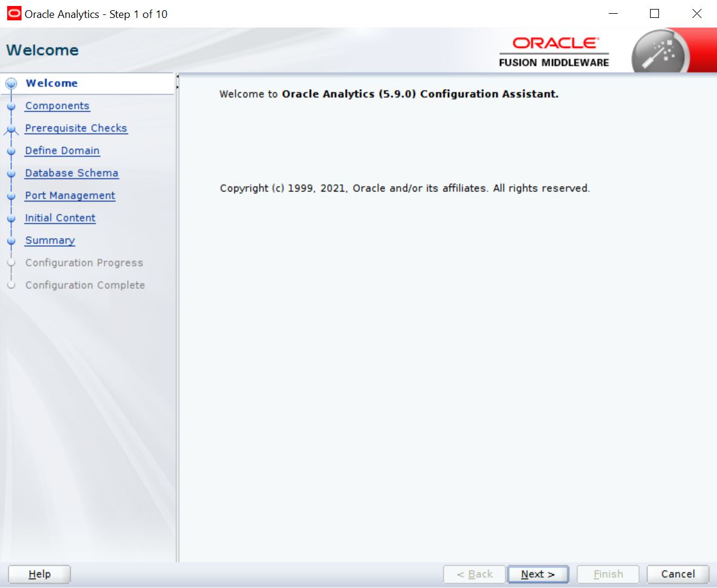This screenshot has height=588, width=717.
Task: Click the copyright notice text
Action: (x=405, y=188)
